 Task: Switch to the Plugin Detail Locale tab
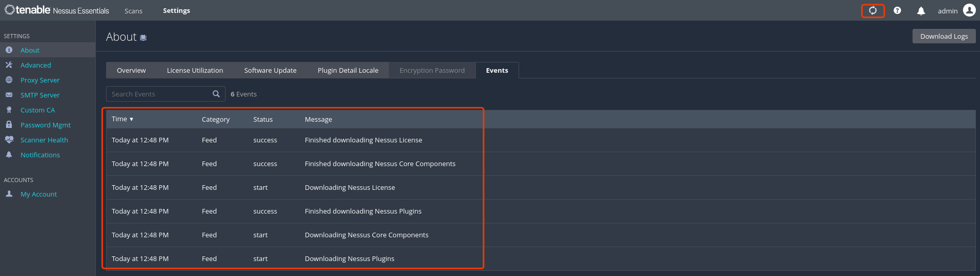click(x=348, y=70)
